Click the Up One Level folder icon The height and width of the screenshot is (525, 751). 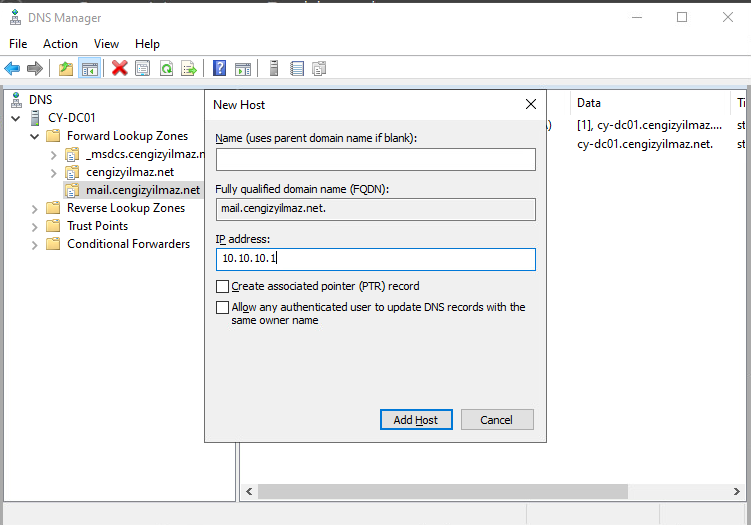pos(66,69)
